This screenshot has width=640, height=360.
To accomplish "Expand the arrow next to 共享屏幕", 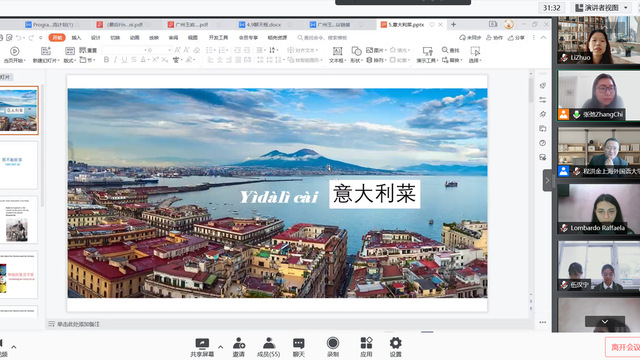I will pyautogui.click(x=220, y=347).
